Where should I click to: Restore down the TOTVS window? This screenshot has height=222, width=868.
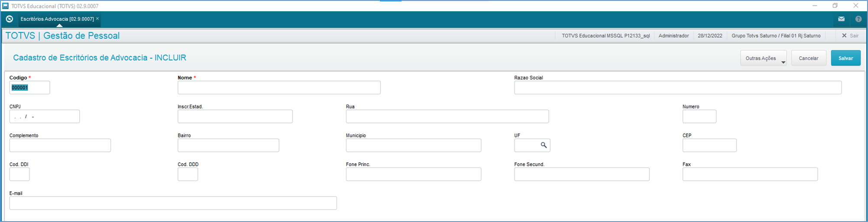click(x=835, y=6)
